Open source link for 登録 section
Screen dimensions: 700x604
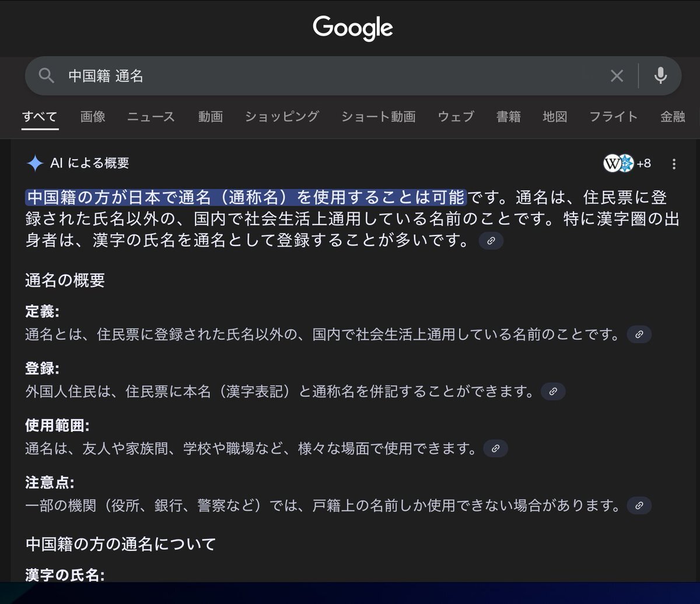click(x=553, y=391)
